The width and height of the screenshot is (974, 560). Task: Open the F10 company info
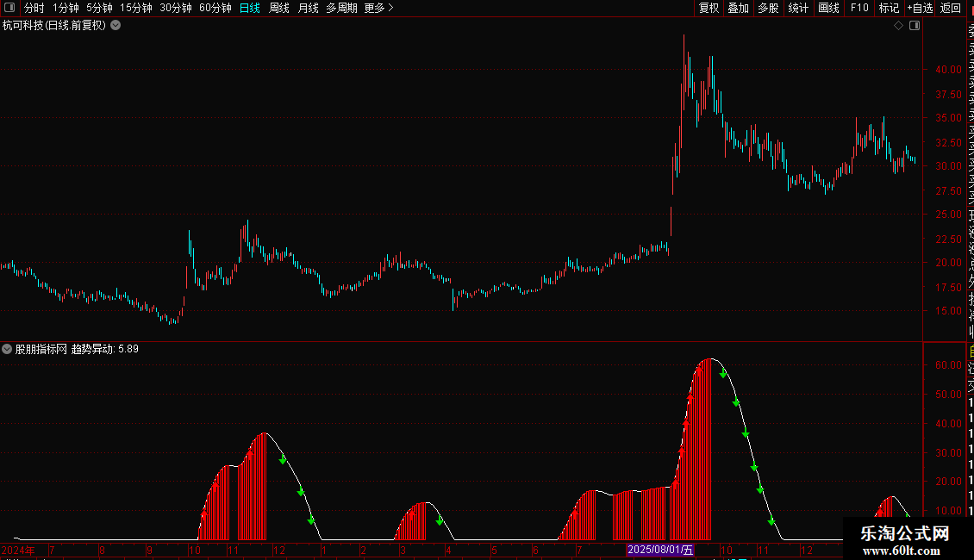[859, 8]
